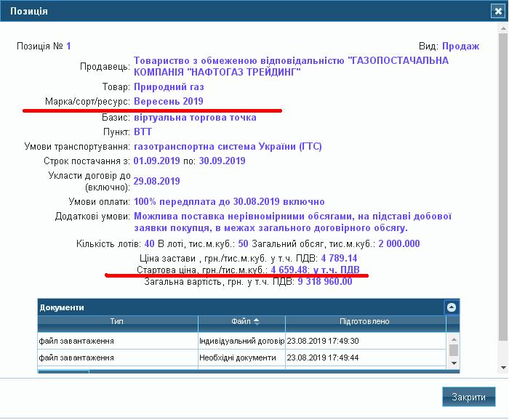
Task: Click the Вересень 2019 resource value
Action: 169,101
